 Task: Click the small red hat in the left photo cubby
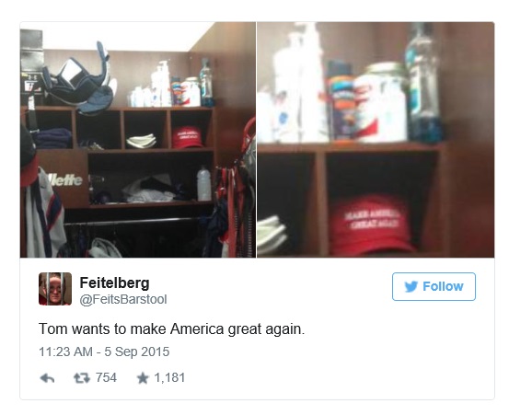tap(187, 138)
